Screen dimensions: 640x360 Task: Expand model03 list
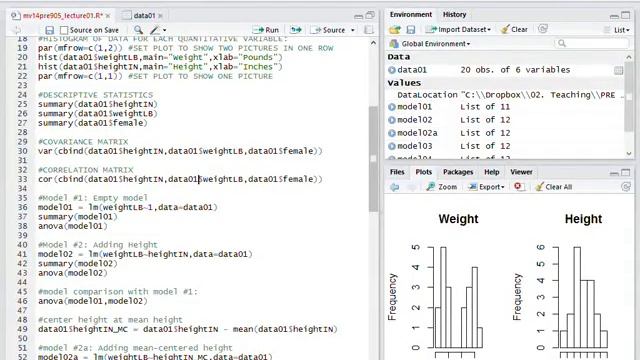pyautogui.click(x=391, y=146)
